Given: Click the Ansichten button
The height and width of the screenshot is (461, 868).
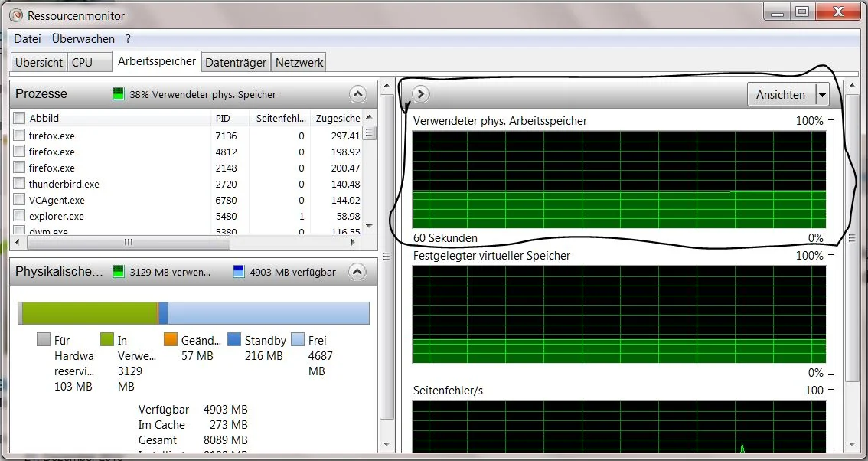Looking at the screenshot, I should [x=781, y=95].
